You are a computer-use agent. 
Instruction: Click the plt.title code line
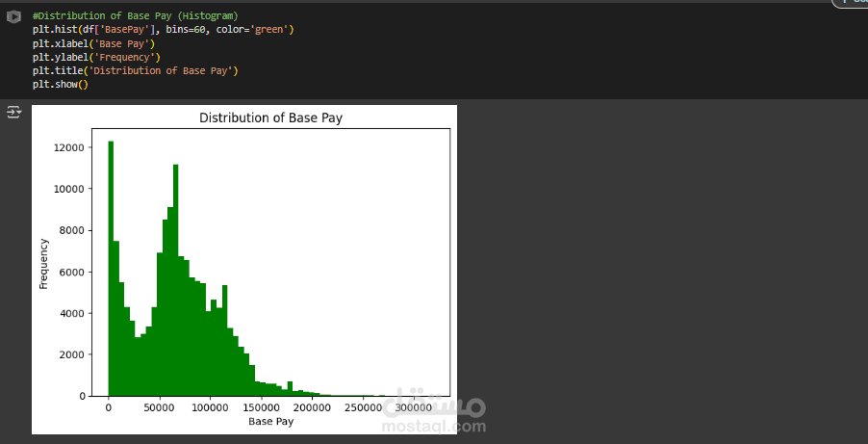pyautogui.click(x=136, y=71)
